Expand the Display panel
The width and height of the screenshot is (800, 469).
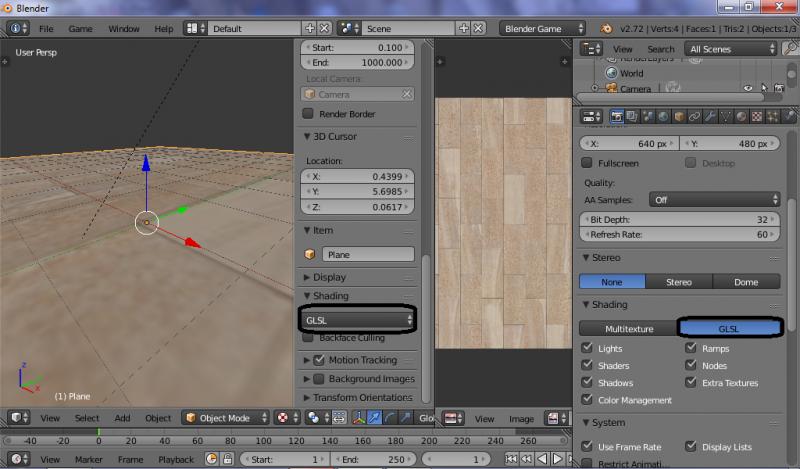(x=307, y=277)
